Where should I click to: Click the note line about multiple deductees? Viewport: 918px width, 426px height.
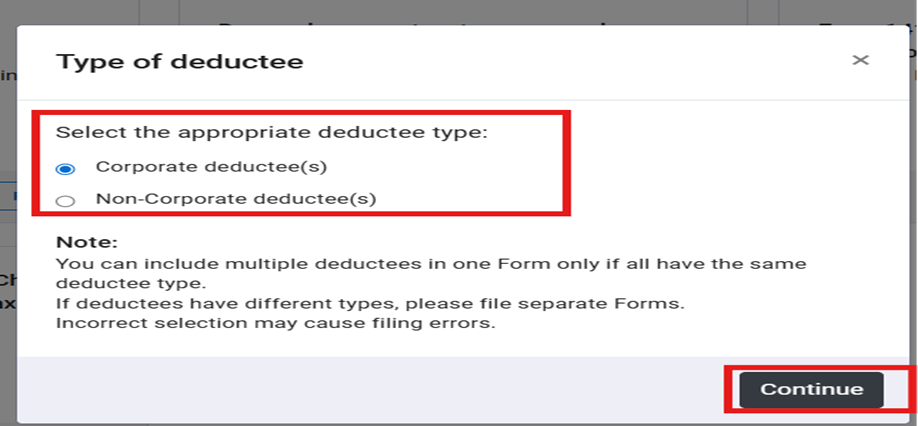point(430,263)
